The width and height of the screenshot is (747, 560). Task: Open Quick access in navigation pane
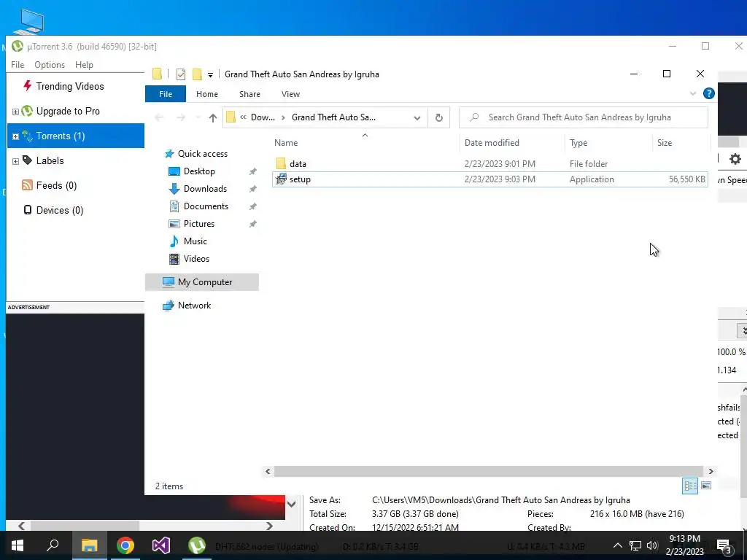[203, 154]
